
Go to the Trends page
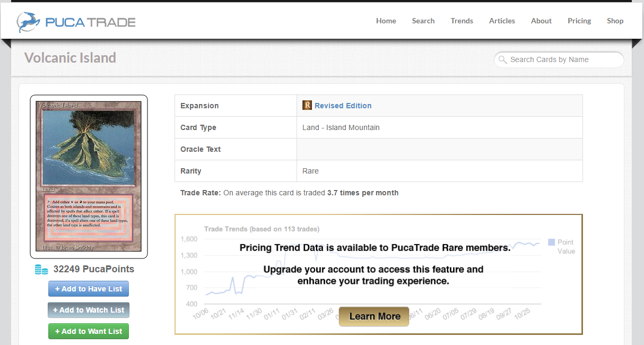tap(462, 21)
